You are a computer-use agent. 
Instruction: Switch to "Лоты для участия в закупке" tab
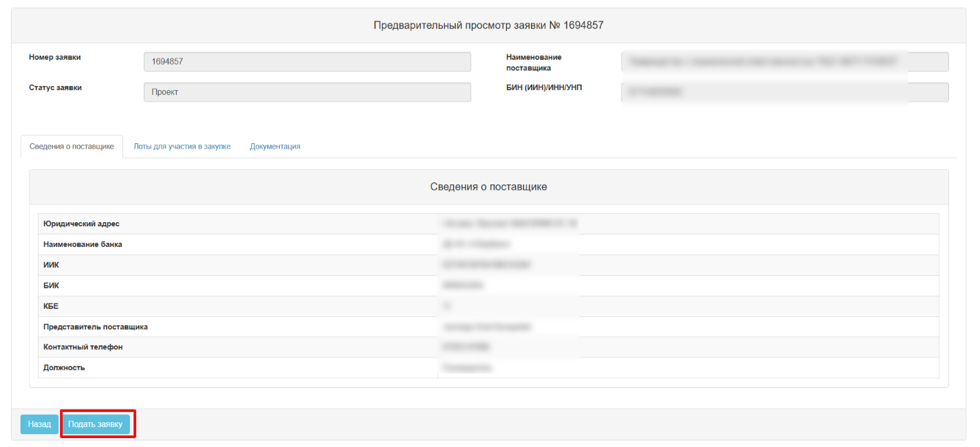coord(182,146)
